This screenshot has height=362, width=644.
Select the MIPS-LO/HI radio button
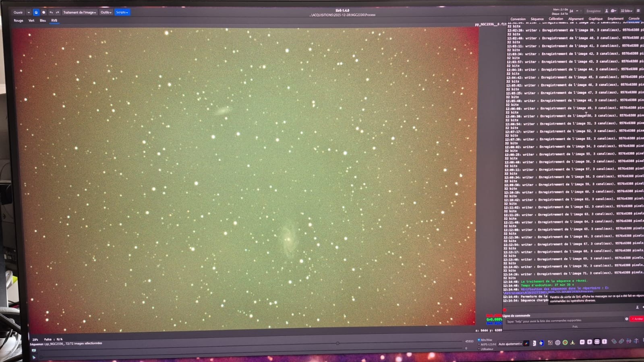[x=479, y=344]
